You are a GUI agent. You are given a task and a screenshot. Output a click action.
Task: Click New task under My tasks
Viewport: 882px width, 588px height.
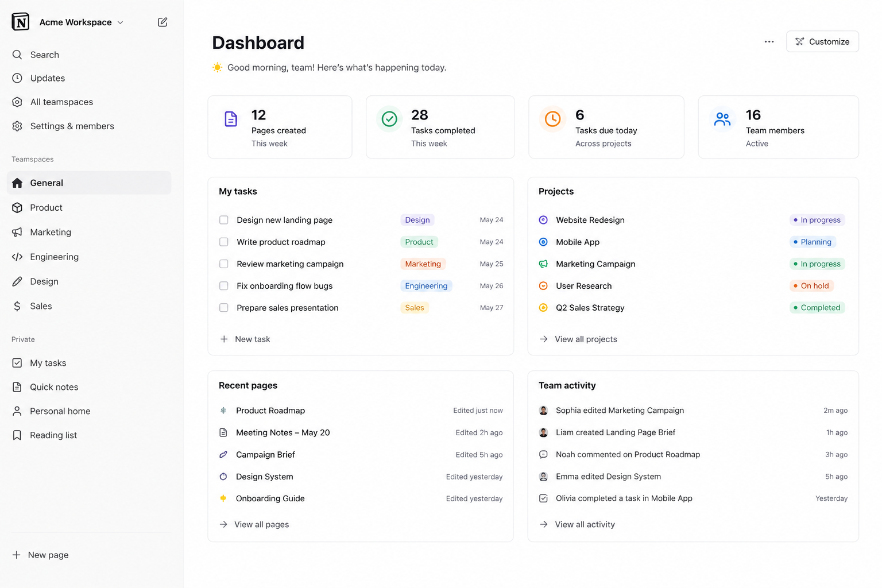coord(245,339)
